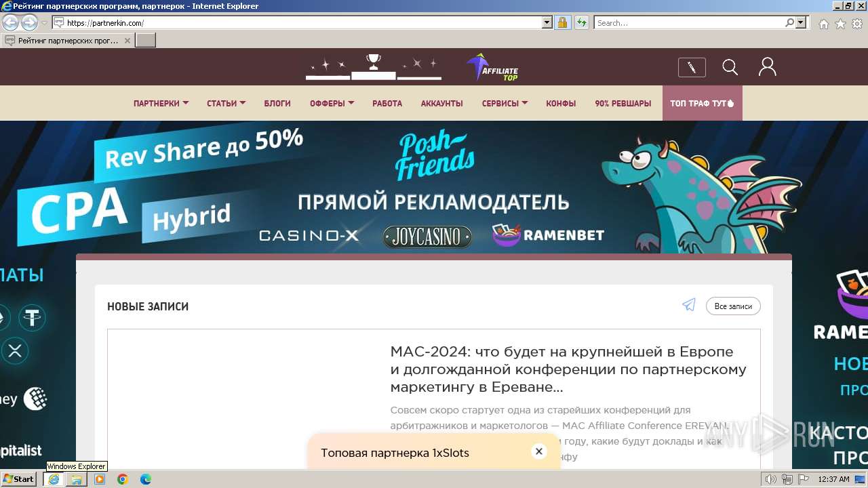Click the network tray icon

point(787,479)
